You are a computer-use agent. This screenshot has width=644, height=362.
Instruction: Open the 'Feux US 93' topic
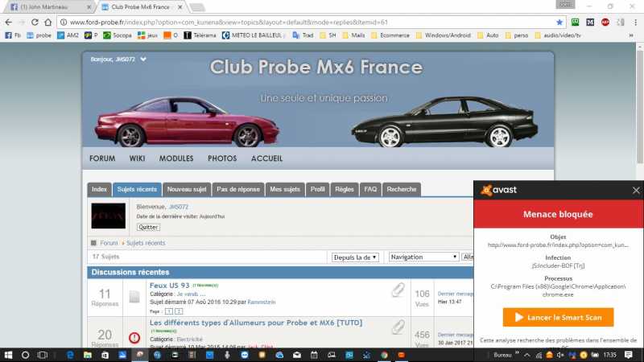click(170, 286)
